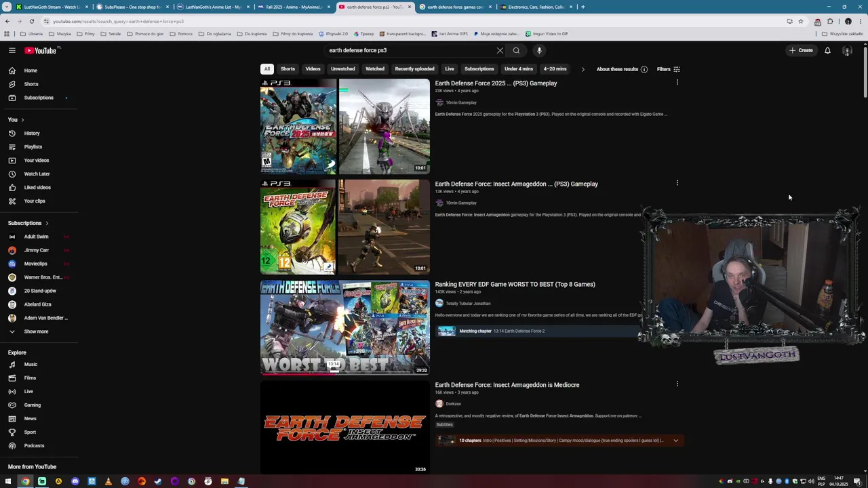Open Watch Later in the sidebar
Image resolution: width=868 pixels, height=488 pixels.
click(x=37, y=174)
